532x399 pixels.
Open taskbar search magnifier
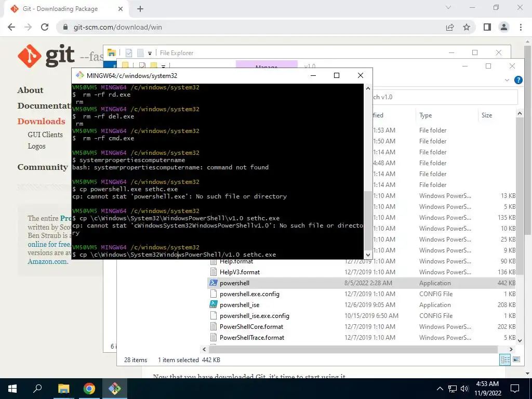[37, 389]
